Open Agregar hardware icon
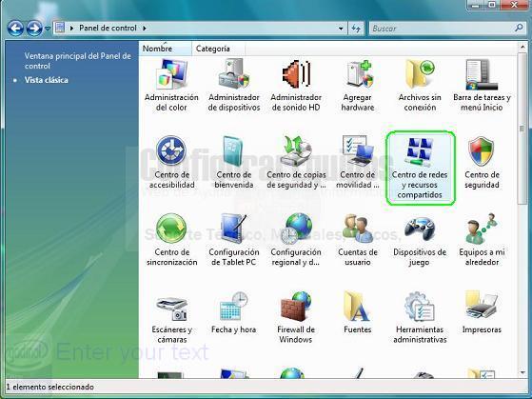The height and width of the screenshot is (399, 532). (359, 73)
